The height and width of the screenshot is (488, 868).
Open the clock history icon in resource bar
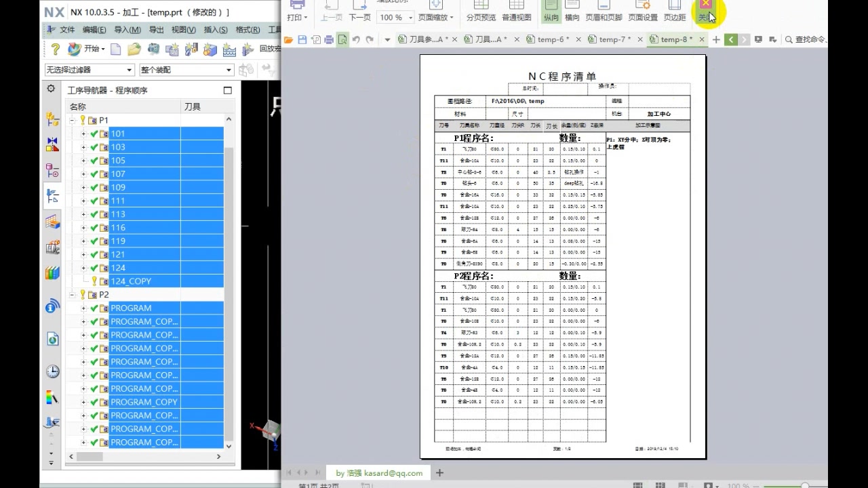(x=52, y=371)
